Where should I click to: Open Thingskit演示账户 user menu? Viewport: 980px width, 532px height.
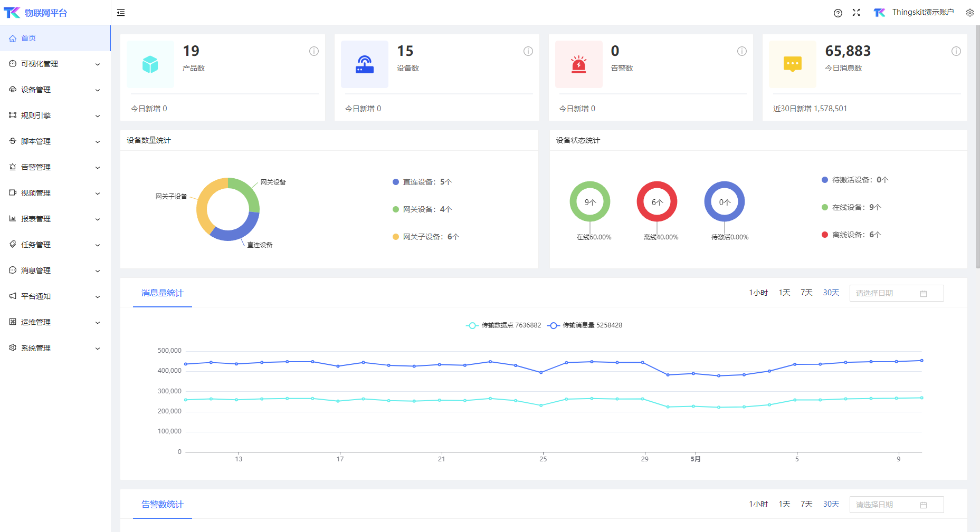coord(923,12)
